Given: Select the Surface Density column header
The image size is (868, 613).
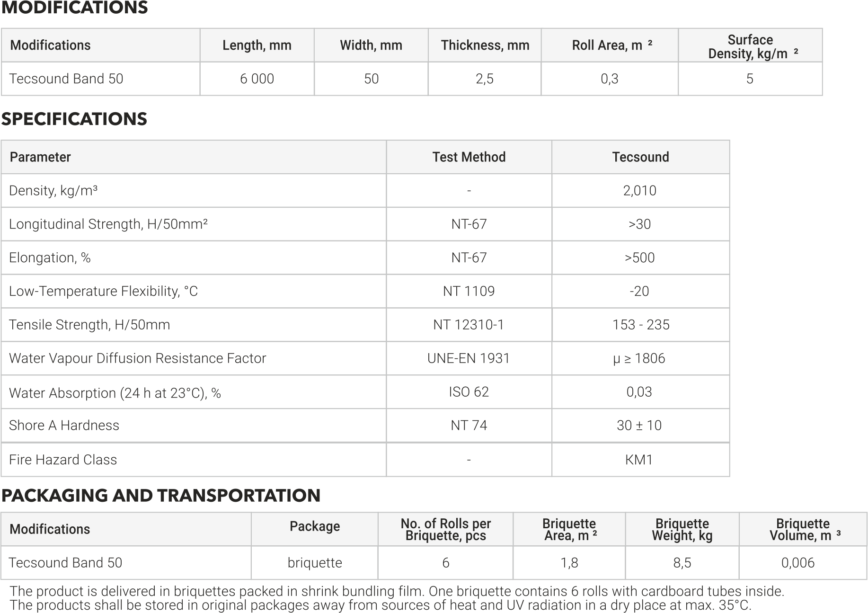Looking at the screenshot, I should [x=750, y=46].
